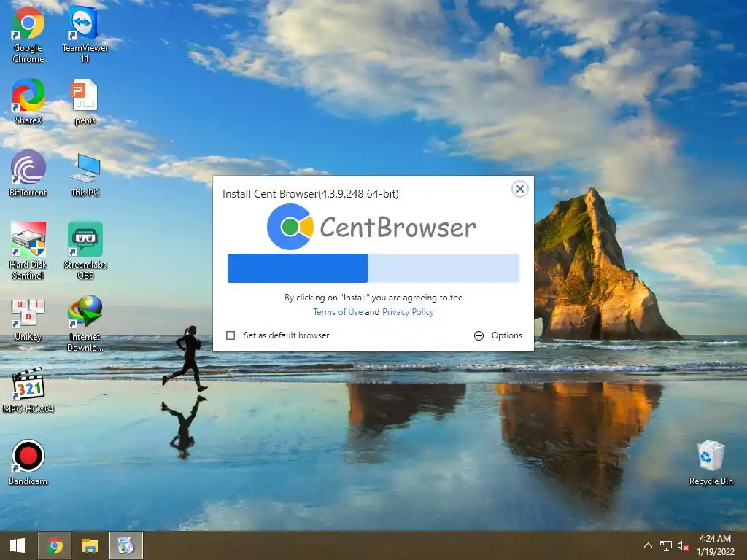
Task: Expand the installer Options
Action: [498, 335]
